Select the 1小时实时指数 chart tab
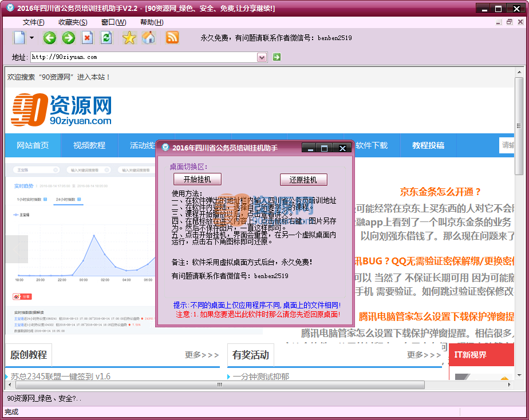529x420 pixels. 32,199
